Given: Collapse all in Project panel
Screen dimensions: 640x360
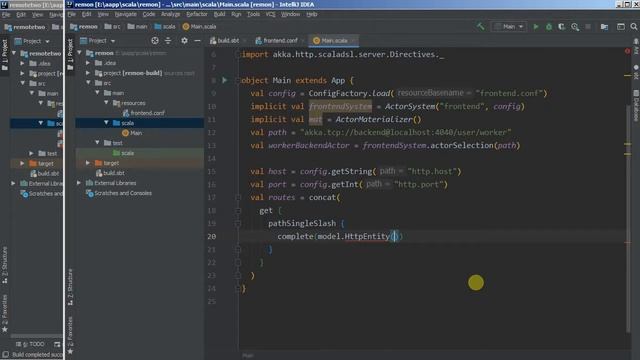Looking at the screenshot, I should [168, 40].
